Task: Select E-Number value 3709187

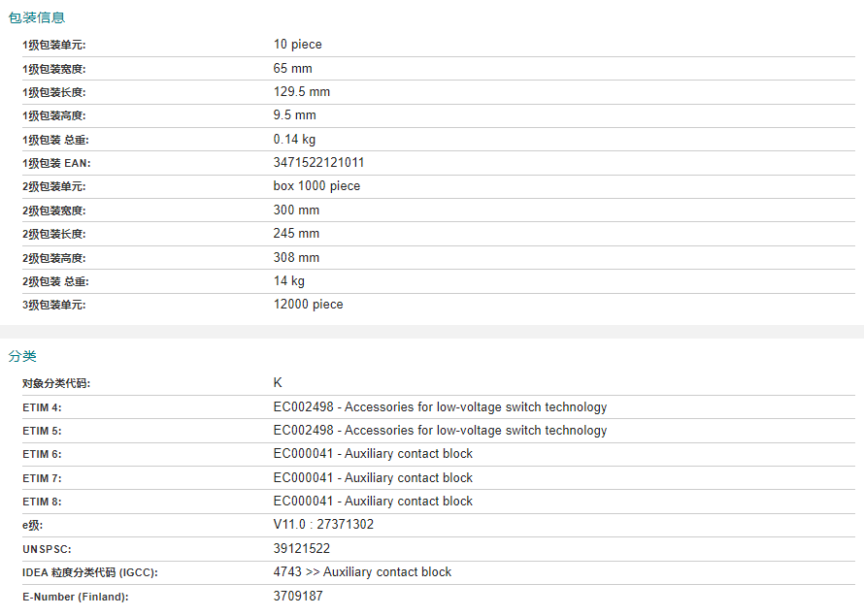Action: pos(298,597)
